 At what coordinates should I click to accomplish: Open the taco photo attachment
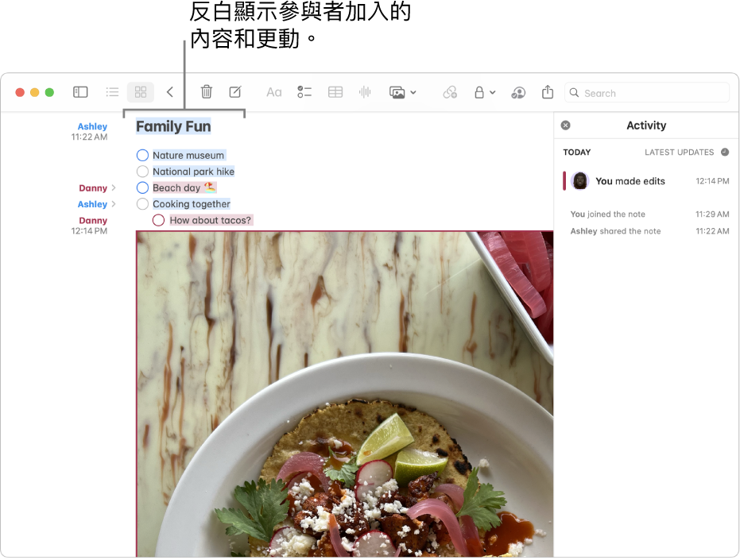coord(344,394)
